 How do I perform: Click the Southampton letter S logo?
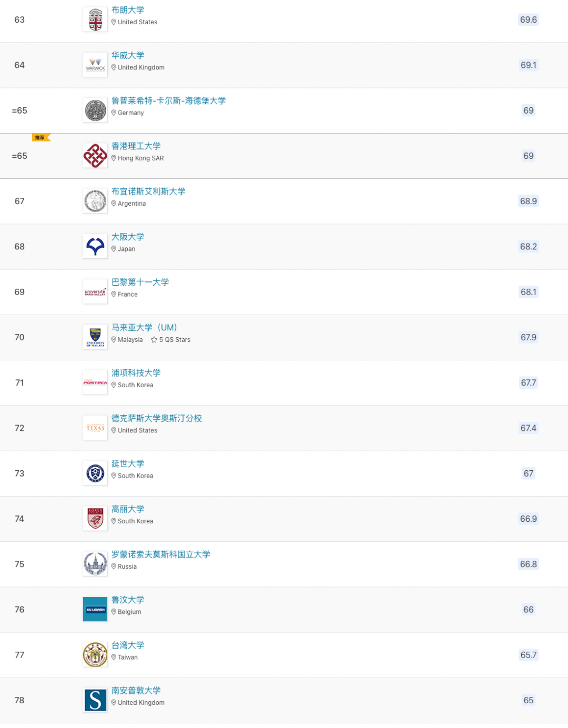click(x=95, y=700)
